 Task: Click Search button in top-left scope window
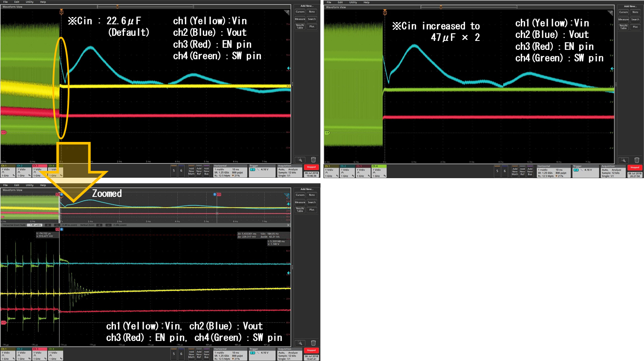point(312,19)
